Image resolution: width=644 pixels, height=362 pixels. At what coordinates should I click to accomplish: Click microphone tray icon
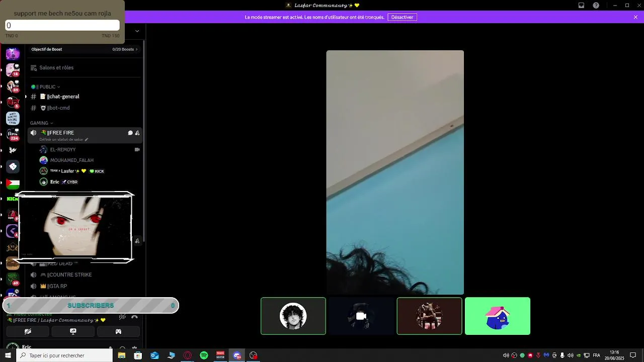click(562, 355)
